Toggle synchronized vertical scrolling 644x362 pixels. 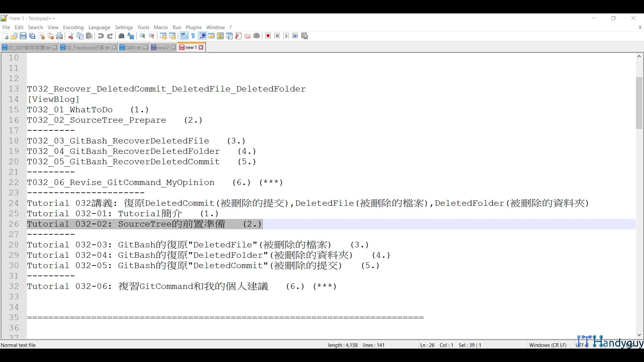coord(163,36)
